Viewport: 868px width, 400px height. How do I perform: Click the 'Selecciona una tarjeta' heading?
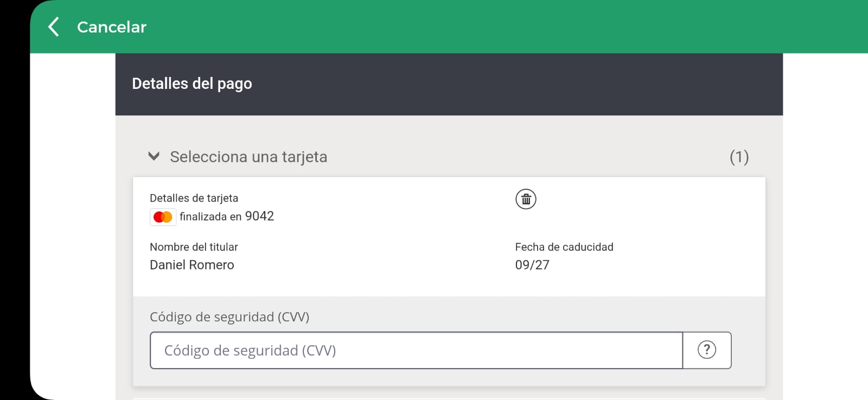point(248,157)
